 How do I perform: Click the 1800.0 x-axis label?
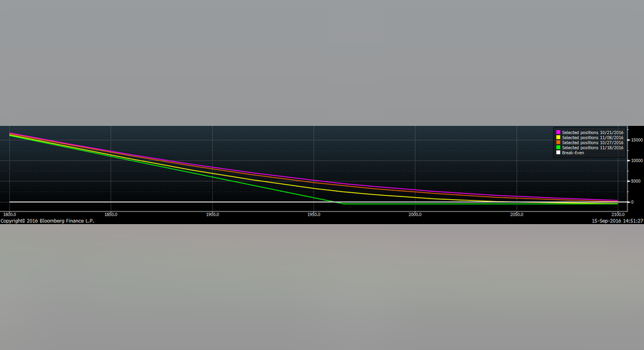click(11, 214)
